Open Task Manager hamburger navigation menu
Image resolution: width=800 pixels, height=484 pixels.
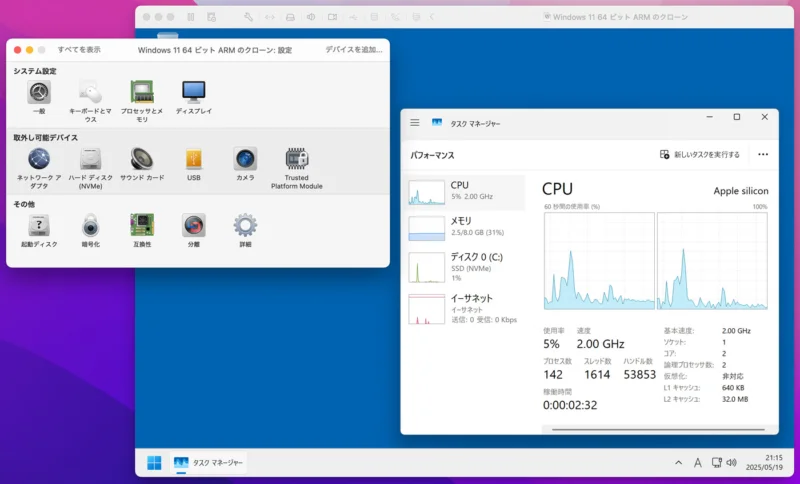(415, 123)
